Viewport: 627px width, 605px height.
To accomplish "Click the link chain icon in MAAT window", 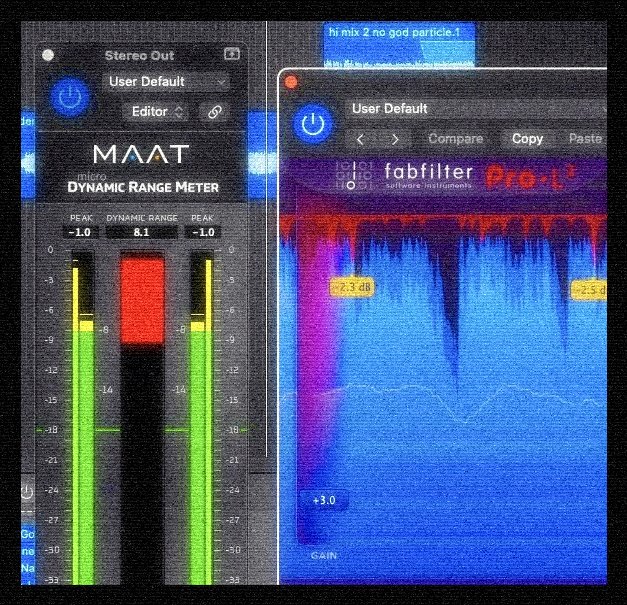I will coord(215,112).
